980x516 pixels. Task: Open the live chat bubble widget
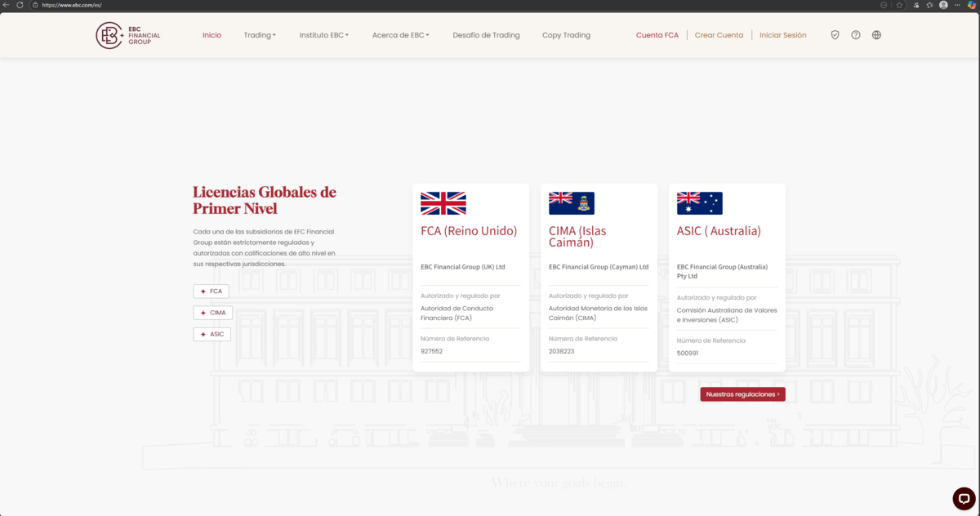(x=964, y=498)
